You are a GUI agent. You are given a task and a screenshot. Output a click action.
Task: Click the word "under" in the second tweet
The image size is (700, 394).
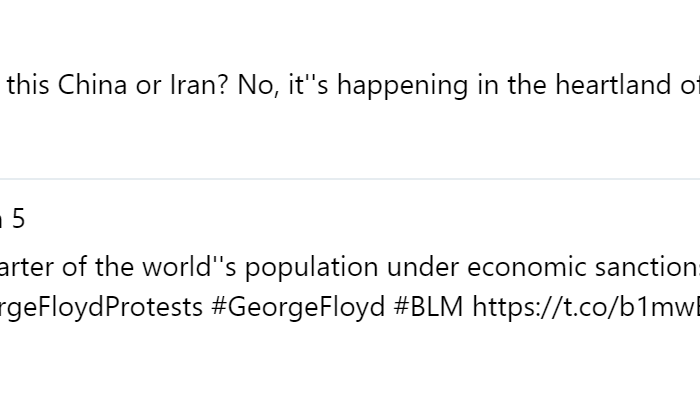point(422,267)
